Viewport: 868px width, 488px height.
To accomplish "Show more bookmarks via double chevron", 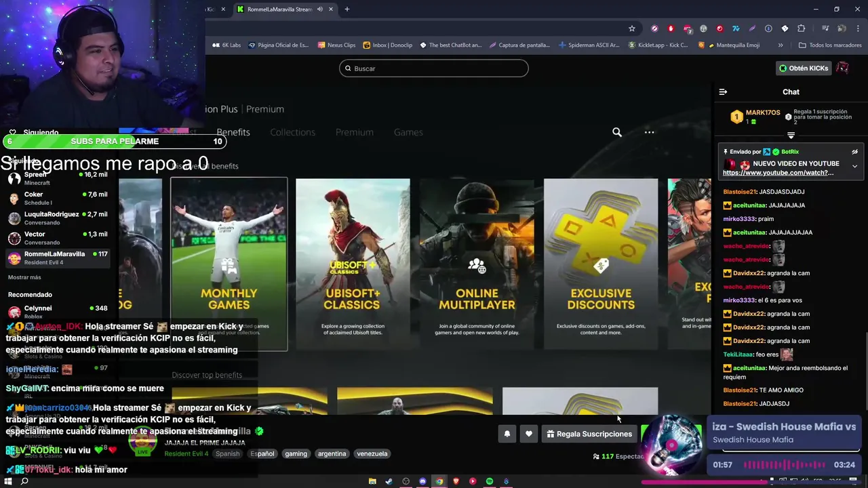I will (x=781, y=45).
